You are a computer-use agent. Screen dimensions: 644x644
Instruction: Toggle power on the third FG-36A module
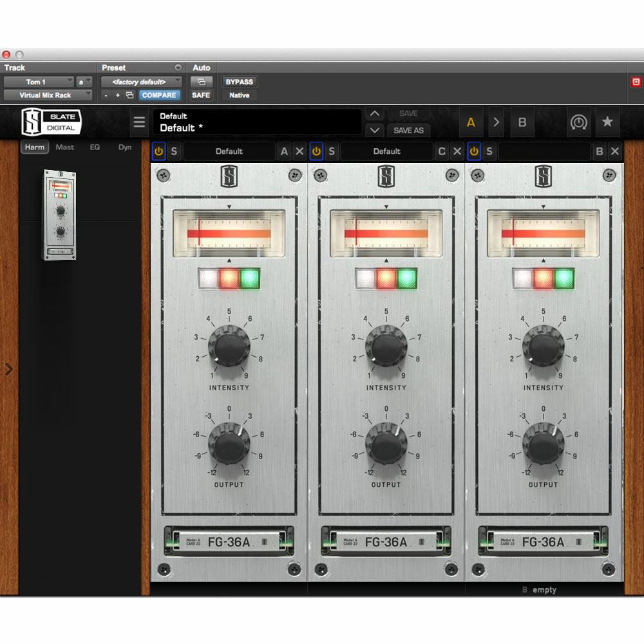[x=474, y=151]
